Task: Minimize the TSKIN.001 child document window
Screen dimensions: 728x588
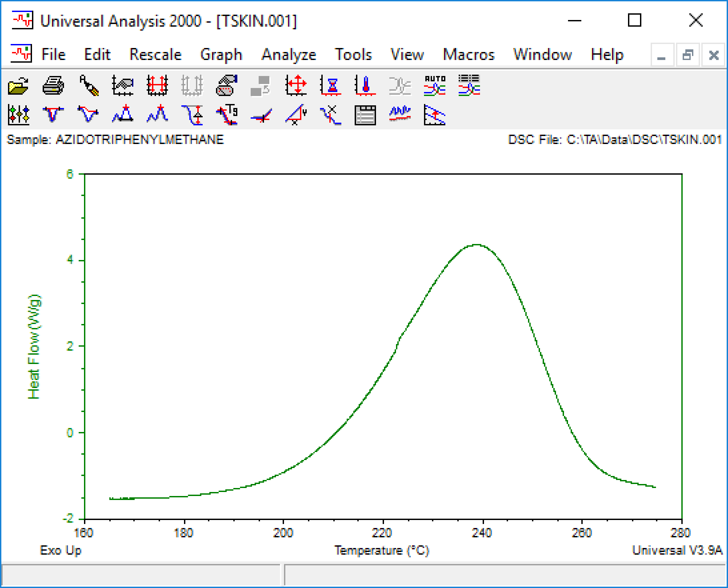Action: pyautogui.click(x=662, y=55)
